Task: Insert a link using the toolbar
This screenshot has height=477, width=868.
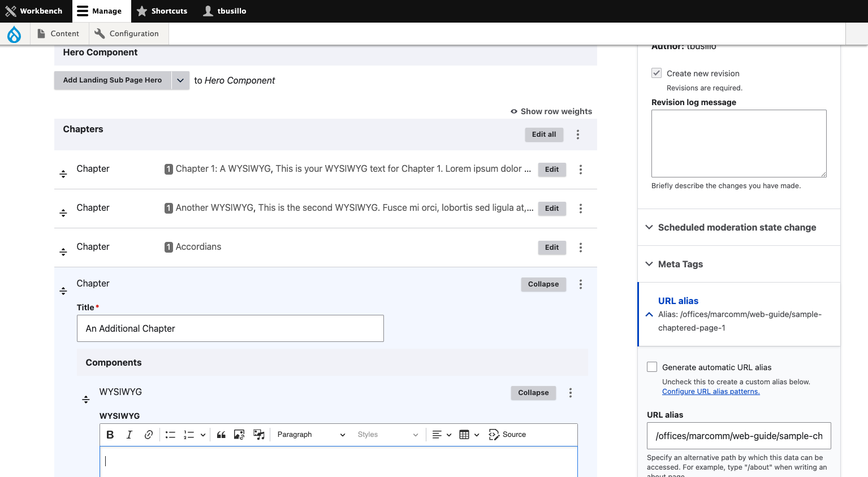Action: click(x=149, y=435)
